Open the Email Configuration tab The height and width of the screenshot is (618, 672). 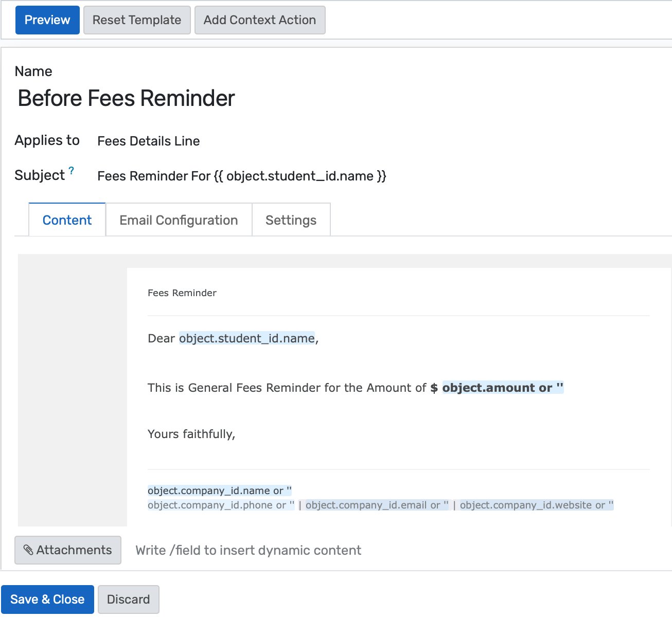[x=179, y=220]
